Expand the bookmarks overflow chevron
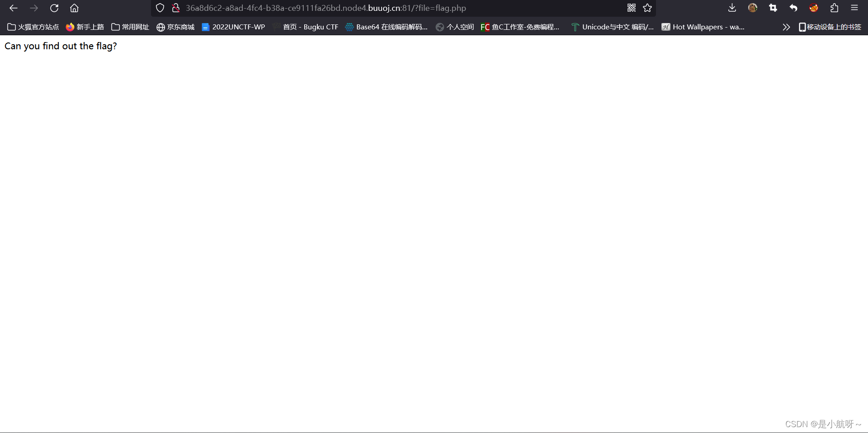The height and width of the screenshot is (433, 868). 786,27
